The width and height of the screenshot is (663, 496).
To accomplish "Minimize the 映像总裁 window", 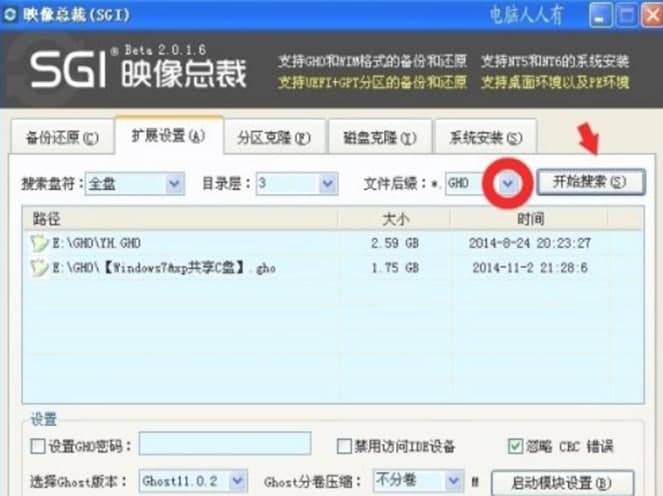I will (x=600, y=16).
